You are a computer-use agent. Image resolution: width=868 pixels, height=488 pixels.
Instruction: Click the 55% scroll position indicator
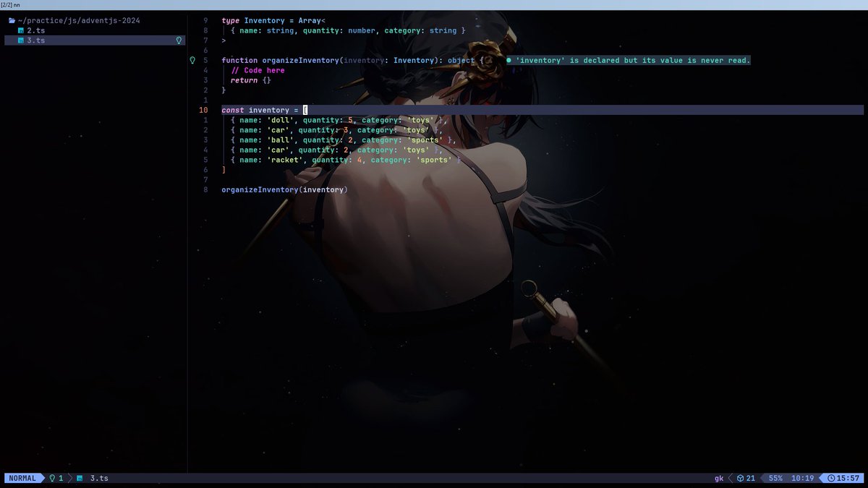(775, 478)
